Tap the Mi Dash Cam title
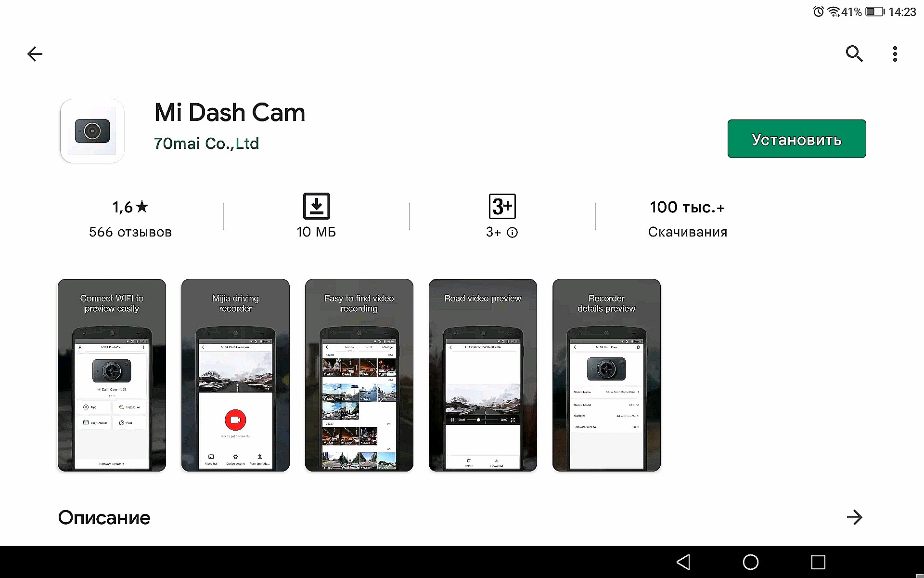Viewport: 924px width, 578px height. [230, 113]
